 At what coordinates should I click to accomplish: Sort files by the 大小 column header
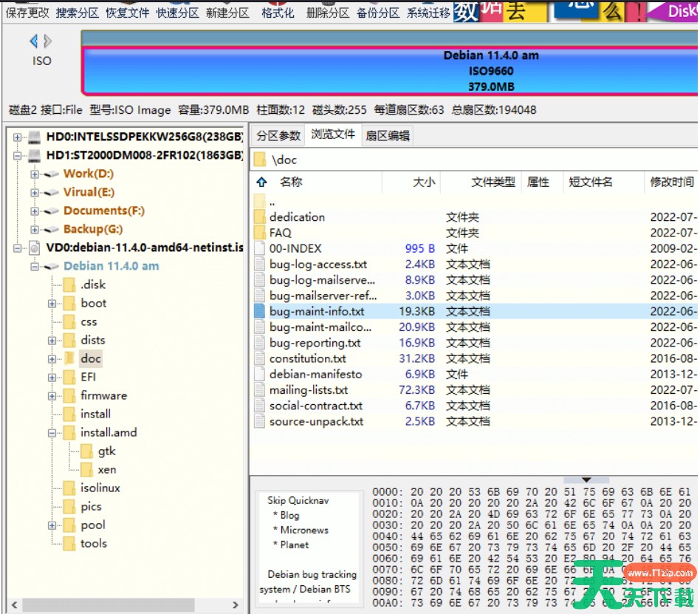click(423, 182)
